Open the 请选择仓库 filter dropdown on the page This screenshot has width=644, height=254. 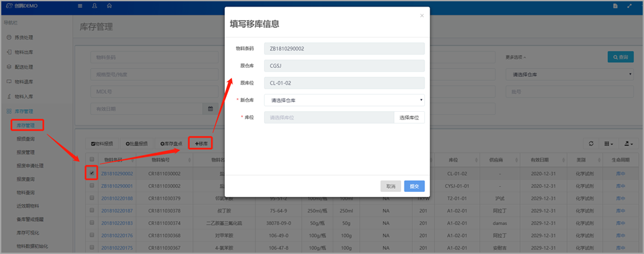coord(569,74)
